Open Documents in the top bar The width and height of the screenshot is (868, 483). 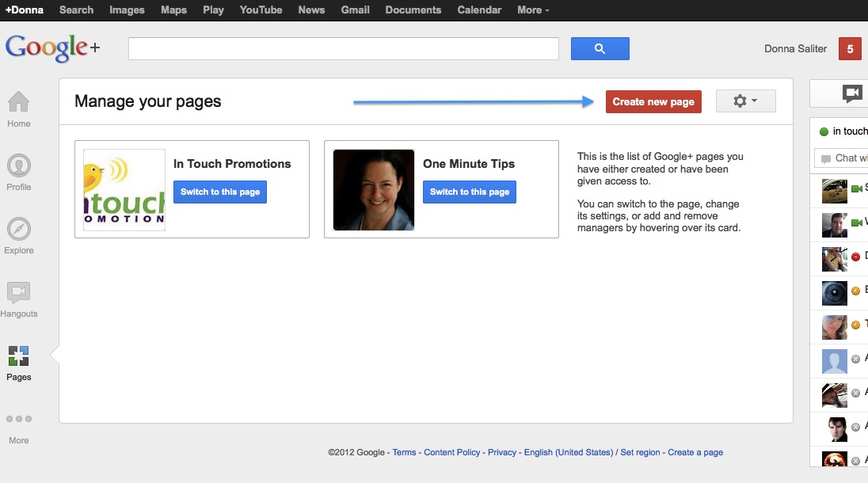(x=413, y=10)
